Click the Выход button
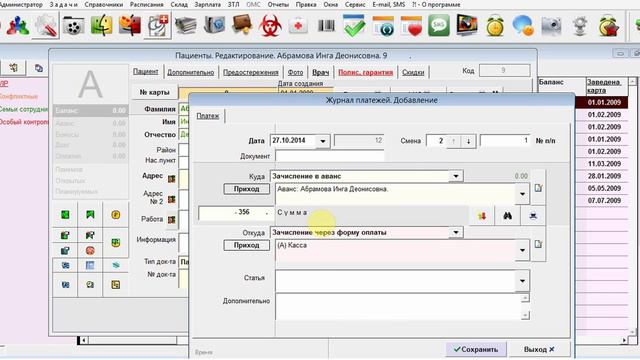Viewport: 640px width, 360px height. [x=539, y=349]
